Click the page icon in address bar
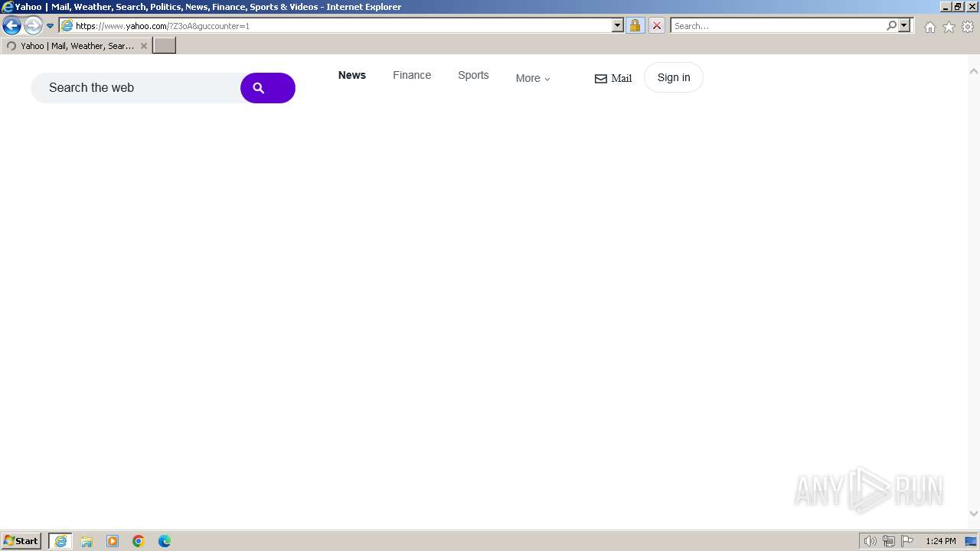Viewport: 980px width, 551px height. pyautogui.click(x=67, y=26)
